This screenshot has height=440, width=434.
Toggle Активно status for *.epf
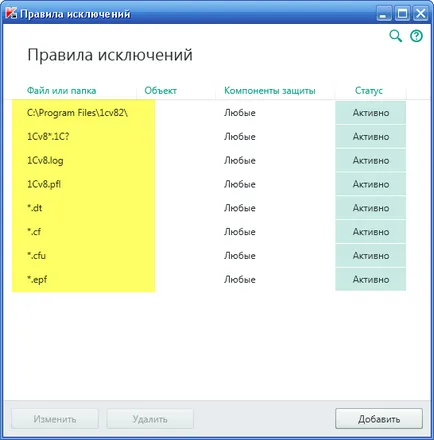point(371,279)
